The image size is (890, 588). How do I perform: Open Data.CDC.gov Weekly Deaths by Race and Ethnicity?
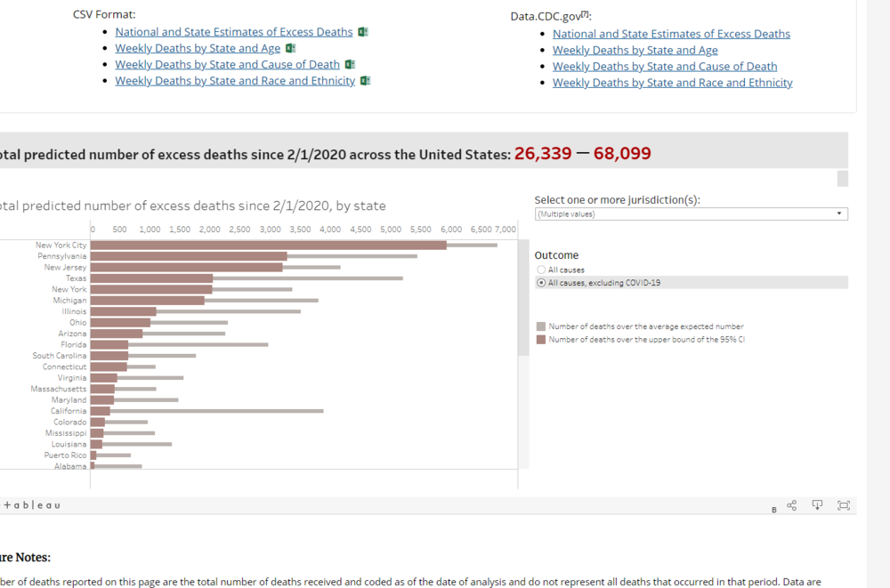pyautogui.click(x=673, y=83)
